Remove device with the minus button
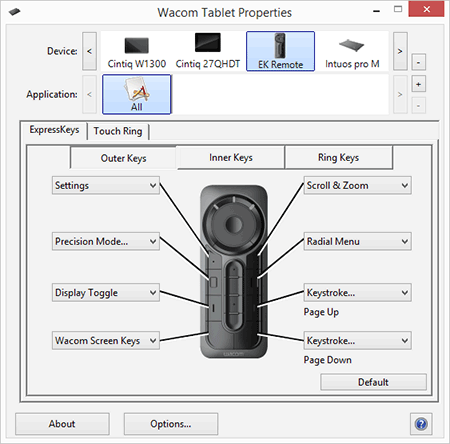This screenshot has width=450, height=444. coord(418,62)
